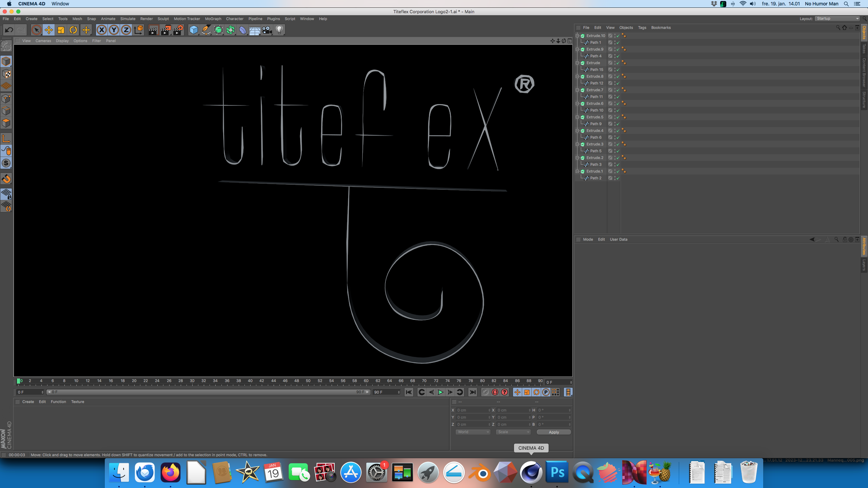Activate the Scale tool in top toolbar

pyautogui.click(x=61, y=30)
